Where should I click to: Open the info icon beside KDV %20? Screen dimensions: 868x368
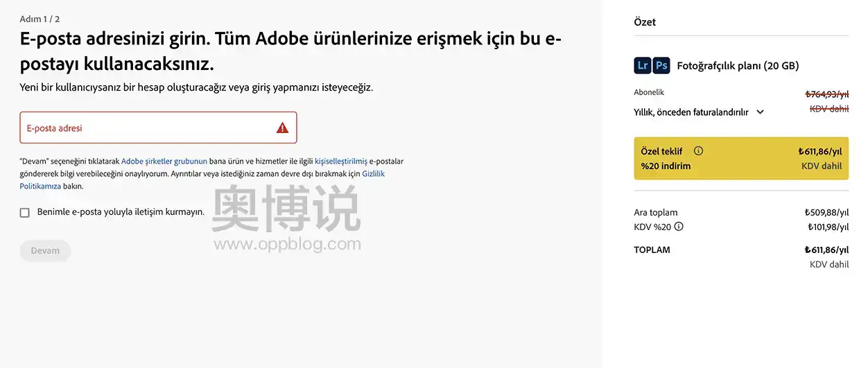[x=679, y=227]
